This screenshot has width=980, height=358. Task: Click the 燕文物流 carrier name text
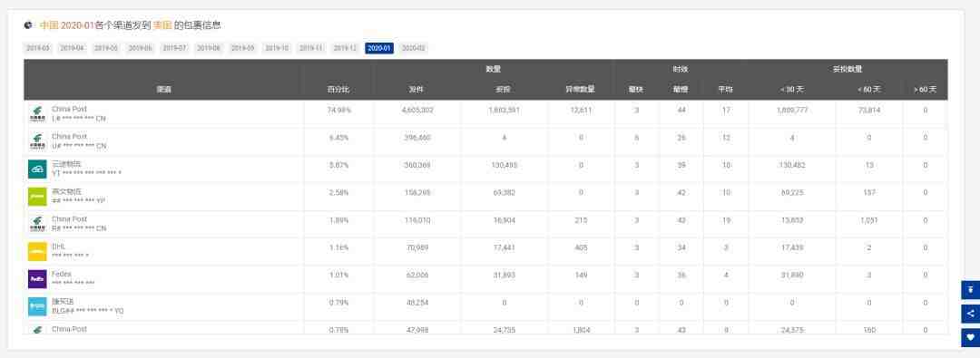click(67, 191)
